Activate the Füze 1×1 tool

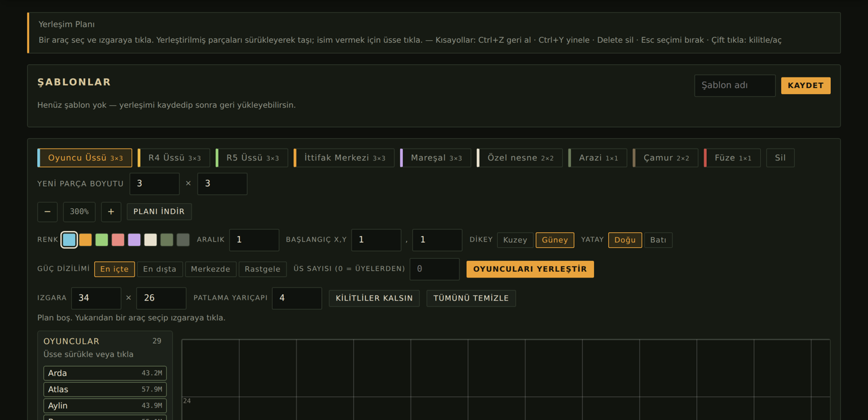pyautogui.click(x=732, y=158)
